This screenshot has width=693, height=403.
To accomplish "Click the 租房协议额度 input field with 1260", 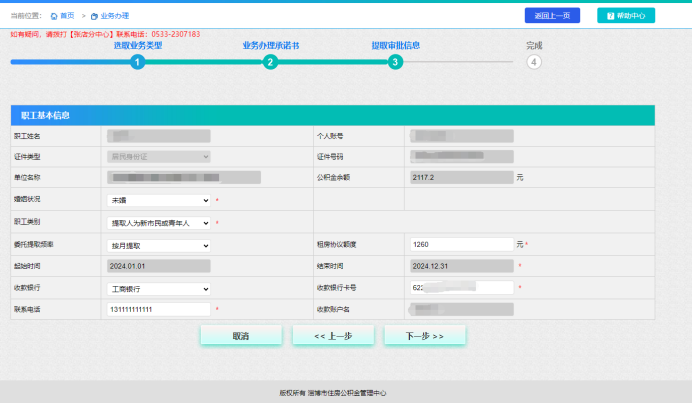I will point(462,244).
